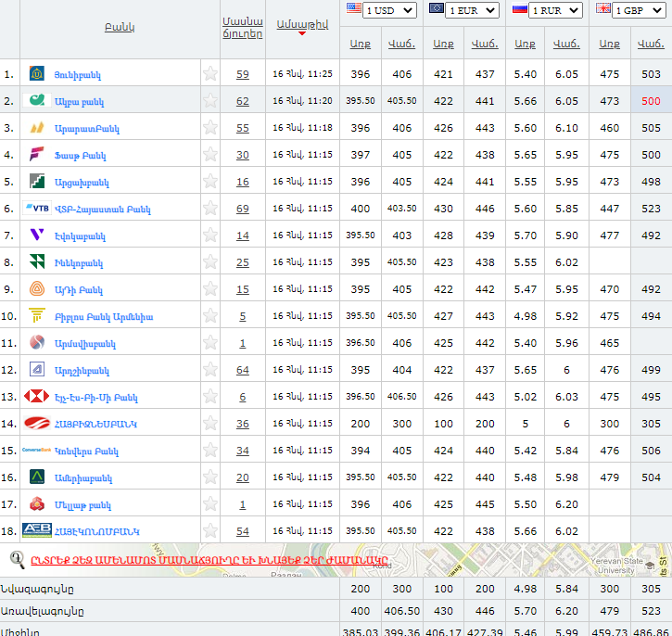Click the VTB bank logo icon

click(x=37, y=209)
